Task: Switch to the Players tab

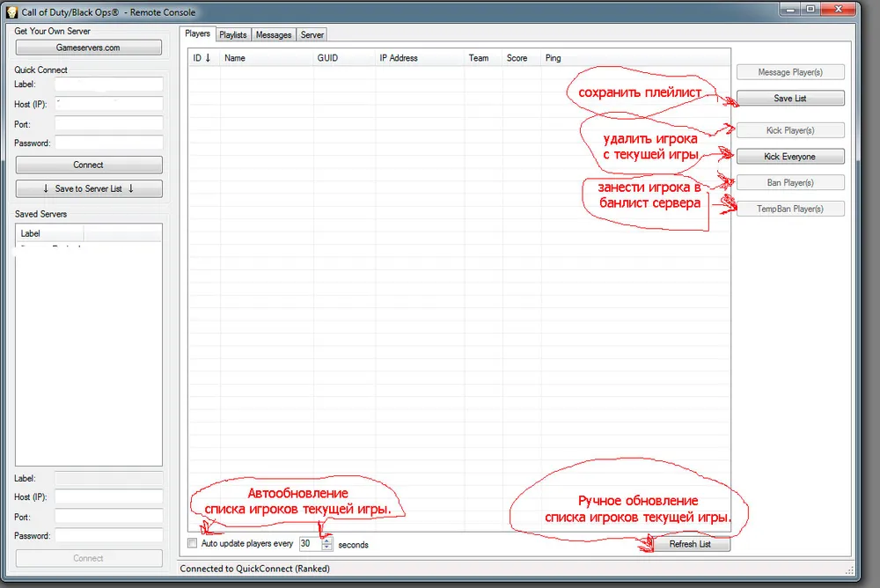Action: [197, 33]
